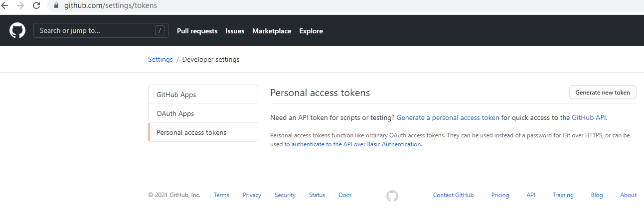
Task: Click the browser back arrow
Action: (x=4, y=5)
